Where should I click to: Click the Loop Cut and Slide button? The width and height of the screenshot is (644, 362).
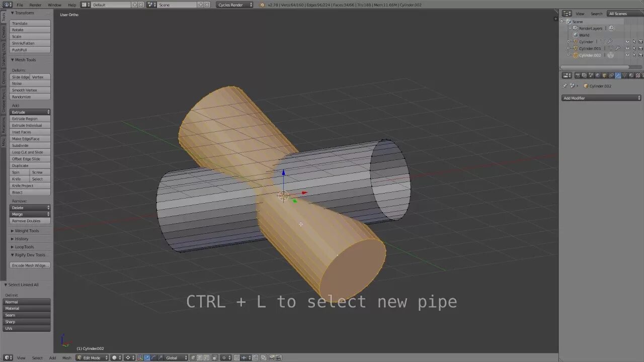[30, 152]
